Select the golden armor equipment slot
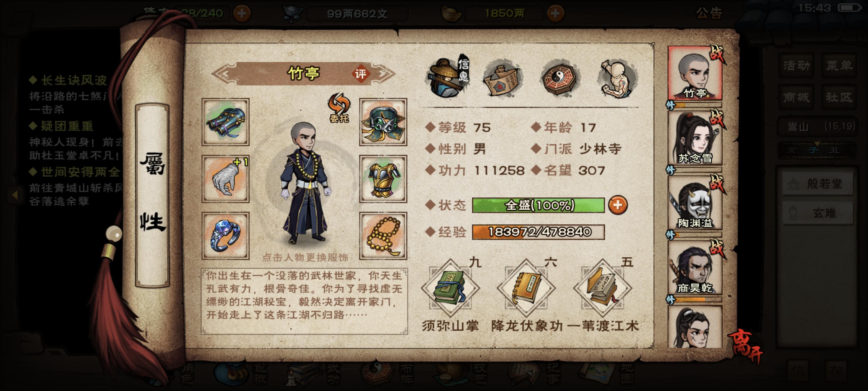The image size is (868, 391). [383, 179]
